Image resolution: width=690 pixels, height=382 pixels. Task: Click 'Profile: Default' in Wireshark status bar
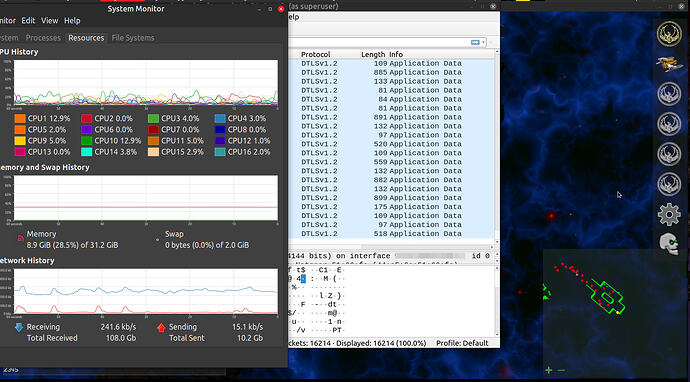click(x=462, y=343)
